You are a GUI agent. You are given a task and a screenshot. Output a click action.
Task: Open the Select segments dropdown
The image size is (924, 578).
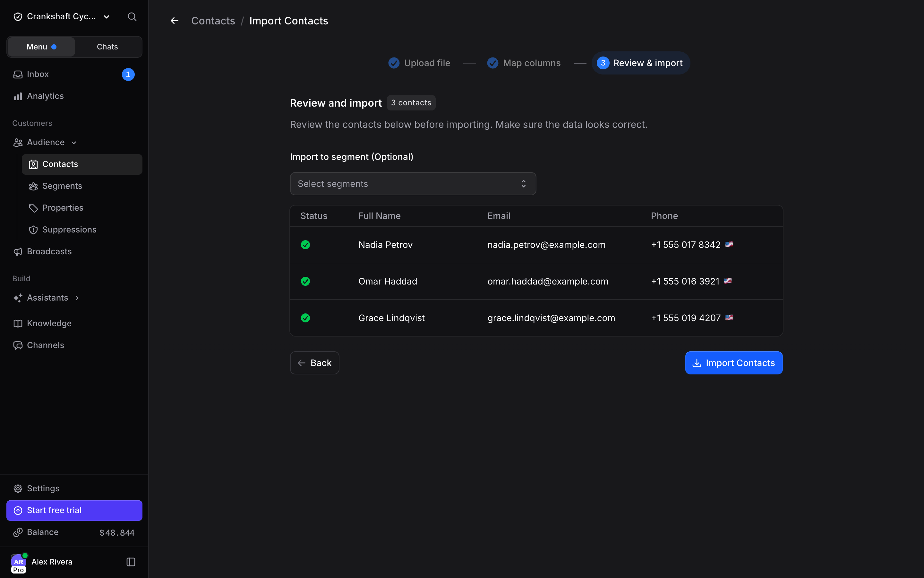click(x=413, y=184)
